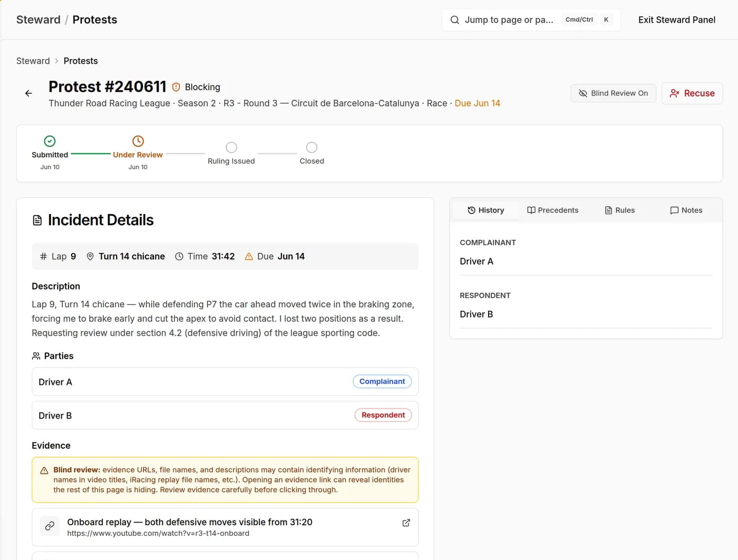Open the YouTube onboard replay URL
The image size is (738, 560).
click(x=158, y=534)
